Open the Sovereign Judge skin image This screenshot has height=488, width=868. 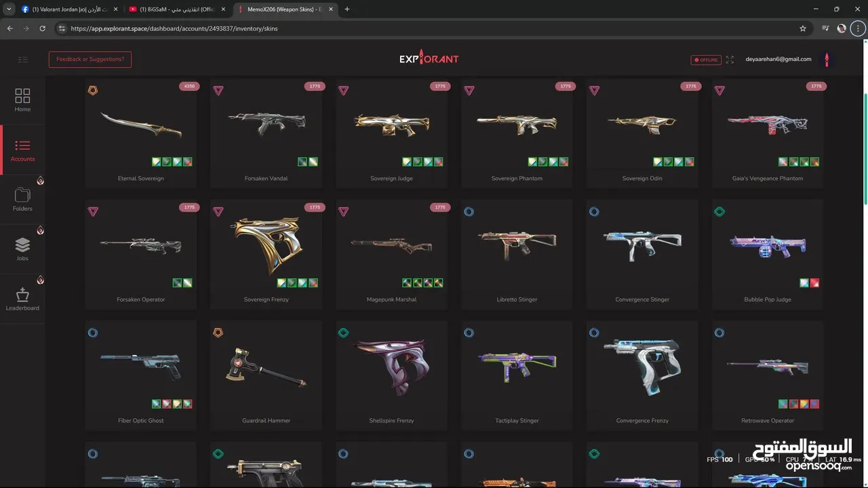391,123
